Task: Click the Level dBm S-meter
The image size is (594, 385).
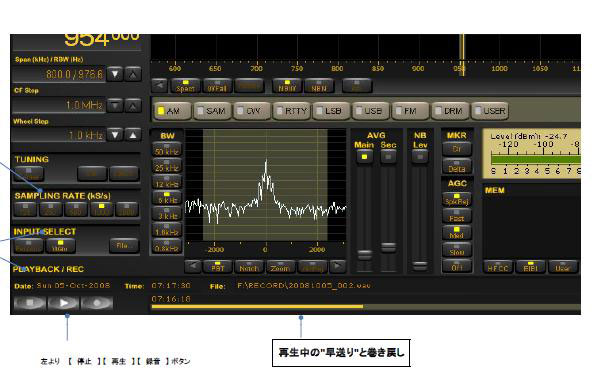Action: click(x=531, y=153)
